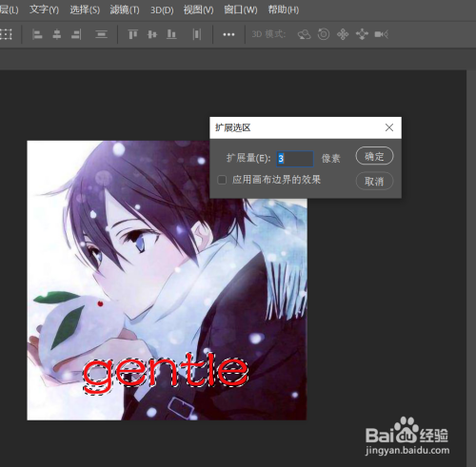Open the 滤镜(T) menu
Screen dimensions: 476x467
[125, 10]
